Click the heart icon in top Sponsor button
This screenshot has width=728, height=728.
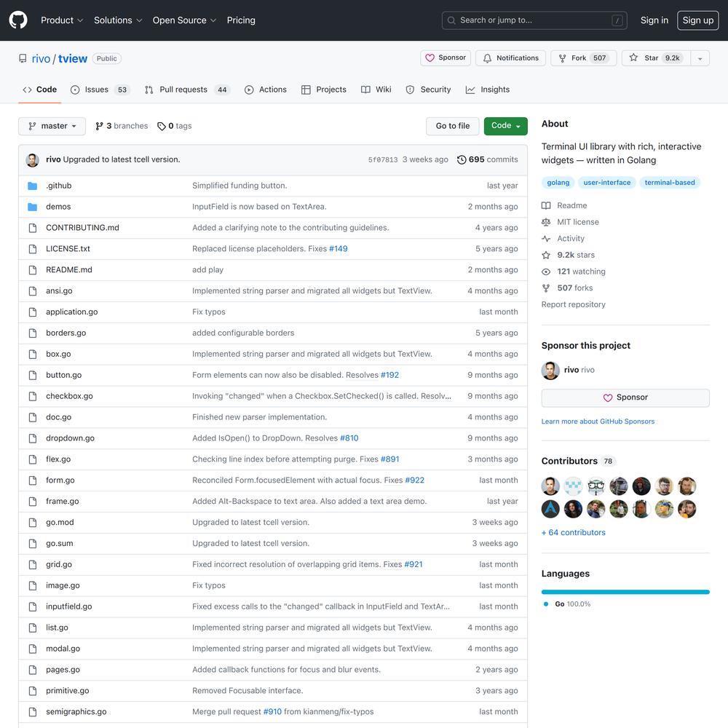pos(430,58)
